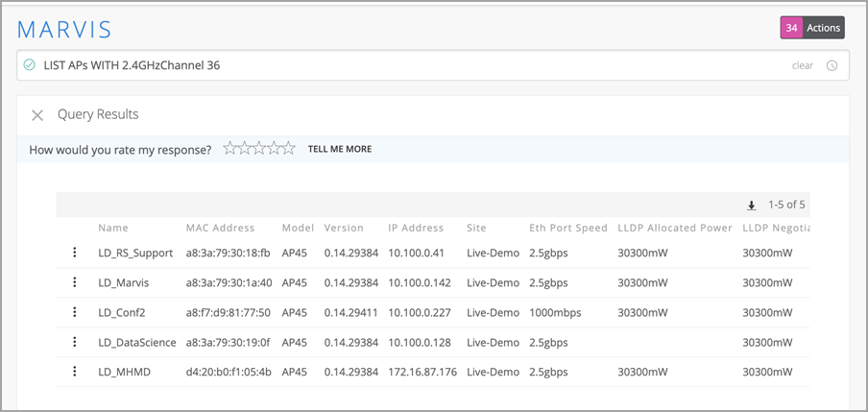Screen dimensions: 868x412
Task: Open the row menu for LD_MHMD
Action: pos(74,372)
